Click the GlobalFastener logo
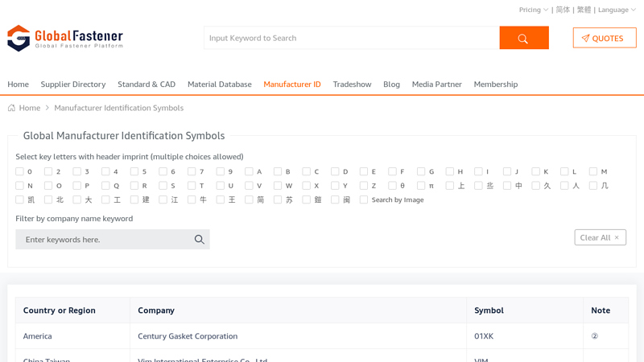The width and height of the screenshot is (644, 362). pos(65,38)
